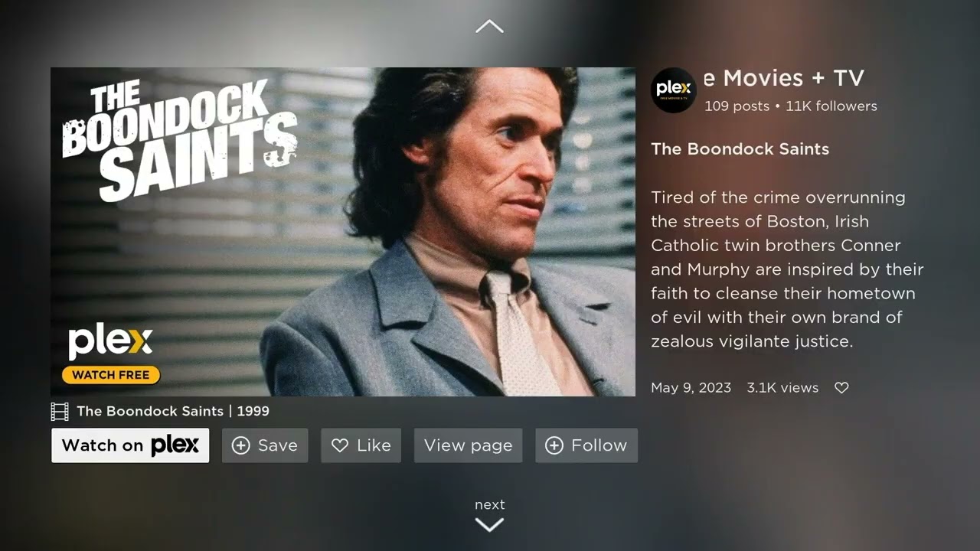Follow the Plex Movies + TV channel
This screenshot has width=980, height=551.
pyautogui.click(x=586, y=445)
